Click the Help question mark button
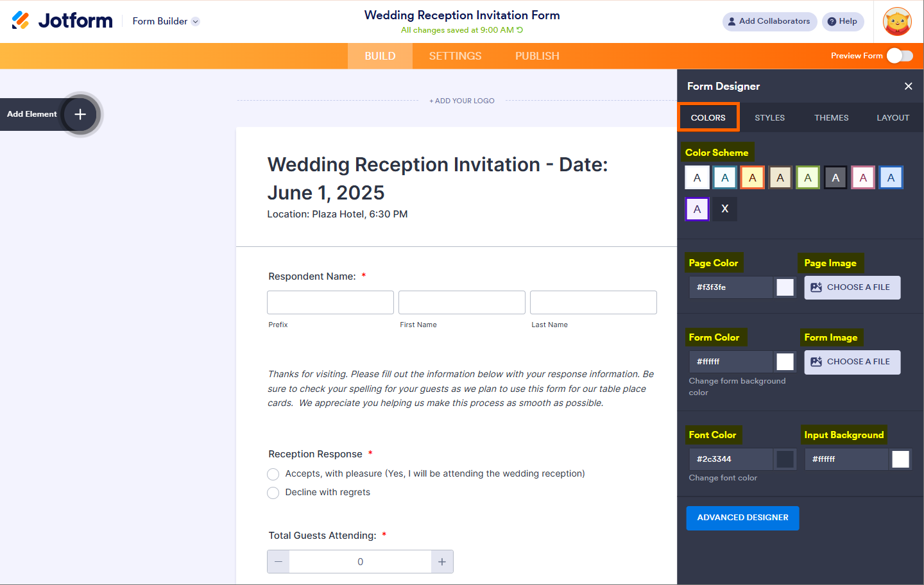Screen dimensions: 924x585 click(x=843, y=21)
